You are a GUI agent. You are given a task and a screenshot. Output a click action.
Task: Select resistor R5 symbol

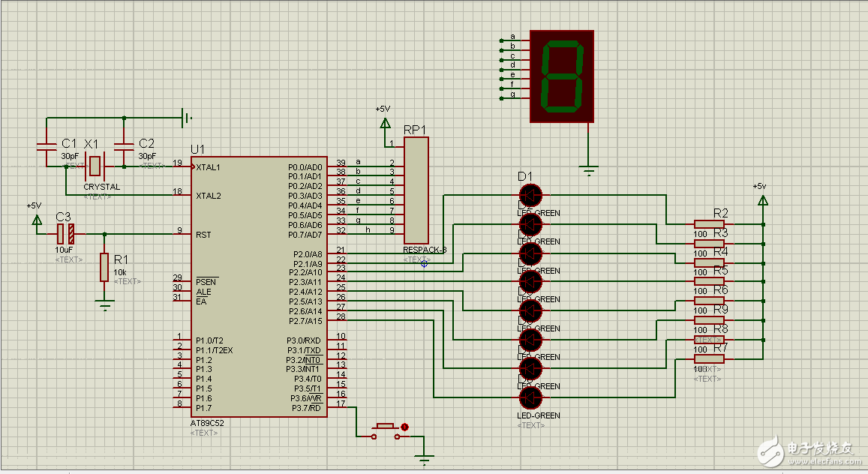709,281
